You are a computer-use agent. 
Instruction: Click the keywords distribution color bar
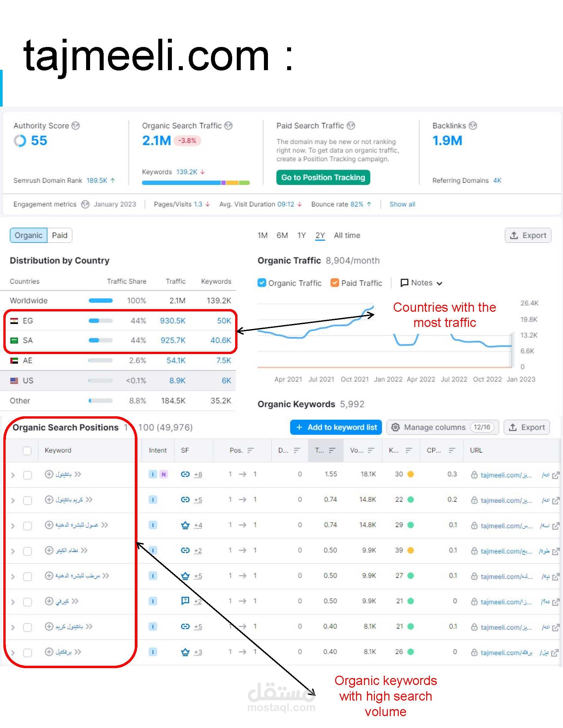coord(196,183)
